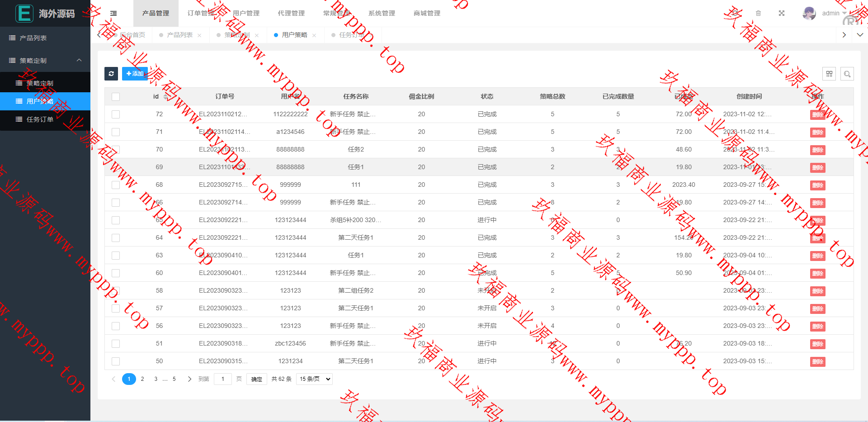Select the checkbox for row id 64
This screenshot has height=422, width=868.
pos(116,238)
